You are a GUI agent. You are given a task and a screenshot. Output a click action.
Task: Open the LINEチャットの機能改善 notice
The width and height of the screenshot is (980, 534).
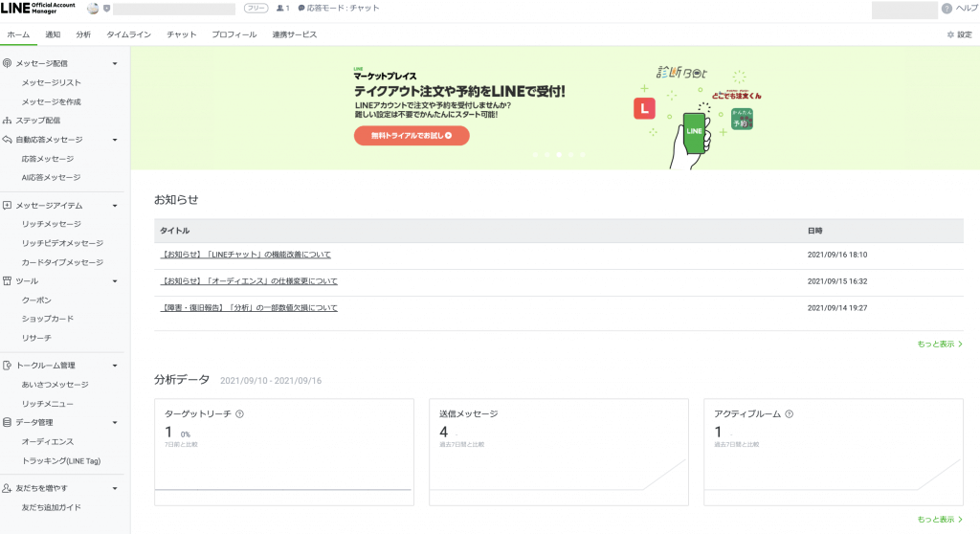pyautogui.click(x=246, y=255)
